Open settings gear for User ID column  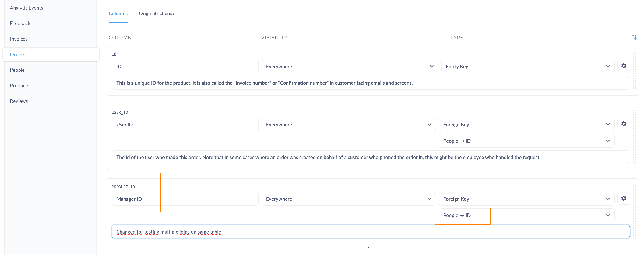(x=624, y=124)
